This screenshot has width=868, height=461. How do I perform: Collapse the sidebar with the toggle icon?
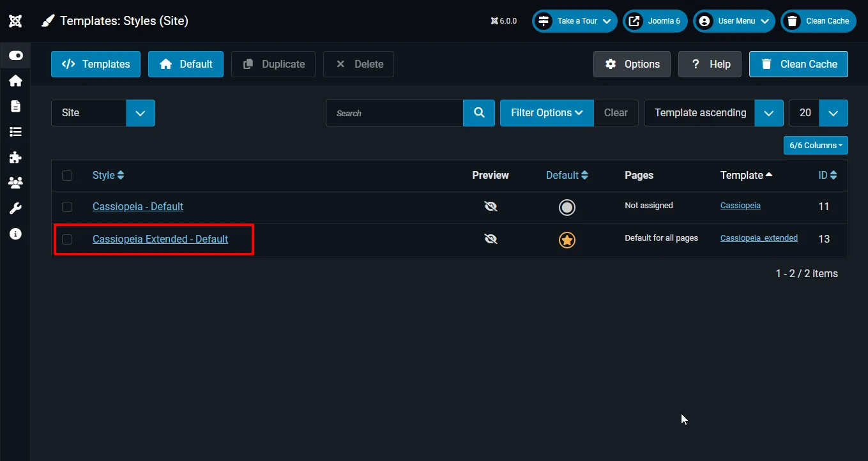coord(16,55)
